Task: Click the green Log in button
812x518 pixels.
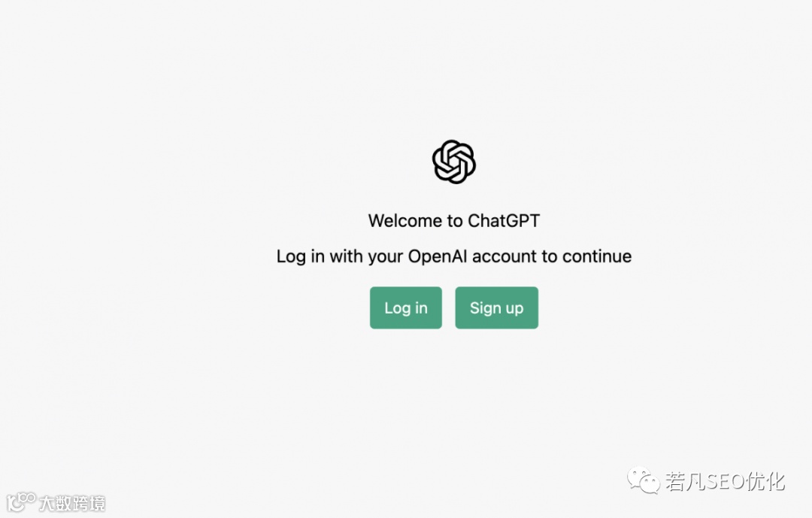Action: pyautogui.click(x=405, y=307)
